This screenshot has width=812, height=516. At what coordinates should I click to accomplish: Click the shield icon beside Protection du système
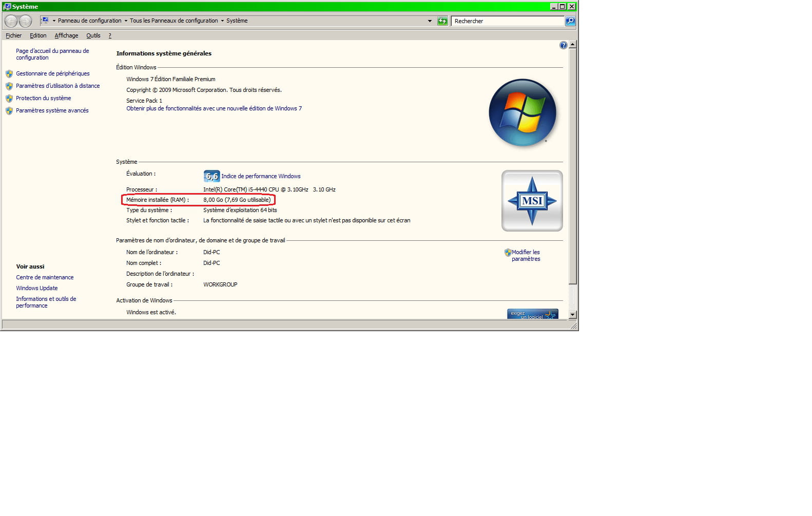pyautogui.click(x=9, y=99)
